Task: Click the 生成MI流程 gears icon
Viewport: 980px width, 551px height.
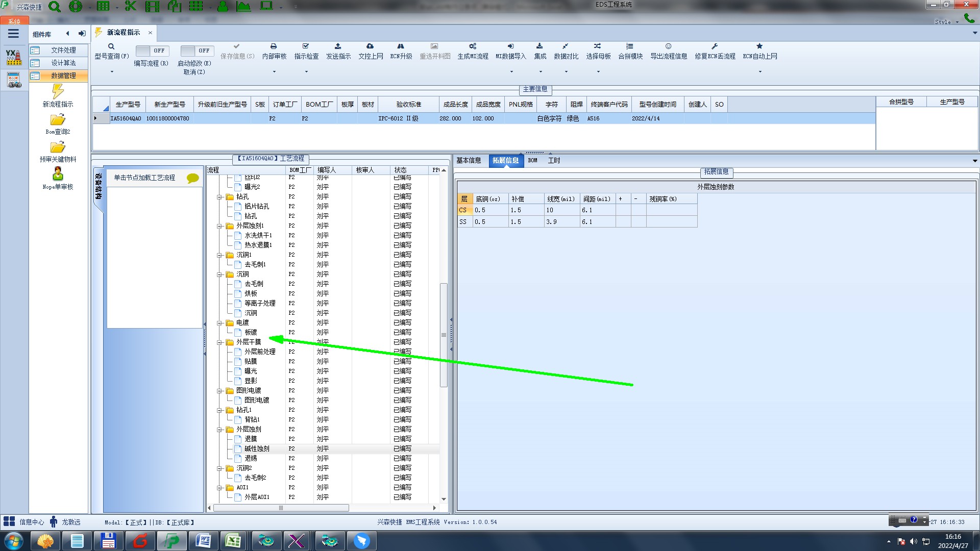Action: click(x=473, y=46)
